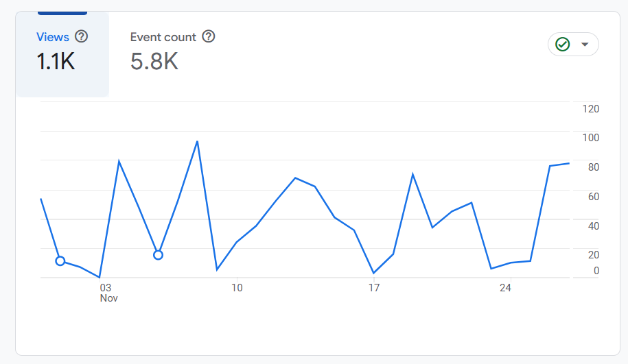Click the chart's lowest dip near 17
This screenshot has width=628, height=364.
click(373, 274)
